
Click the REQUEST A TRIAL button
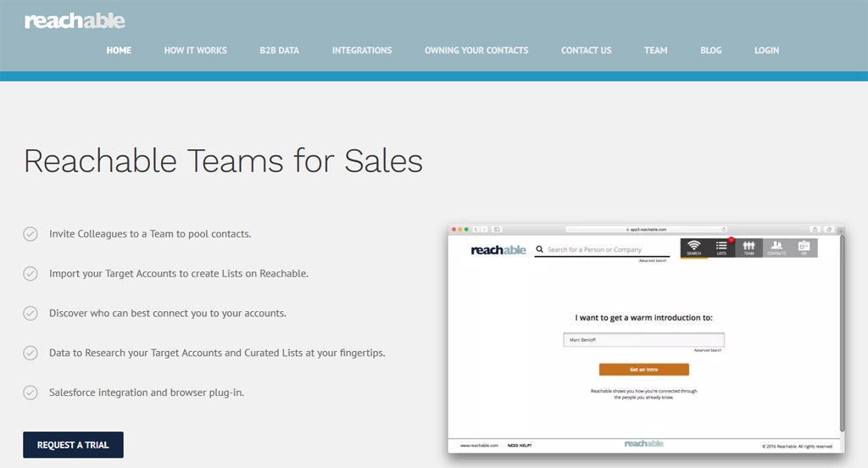(x=73, y=445)
